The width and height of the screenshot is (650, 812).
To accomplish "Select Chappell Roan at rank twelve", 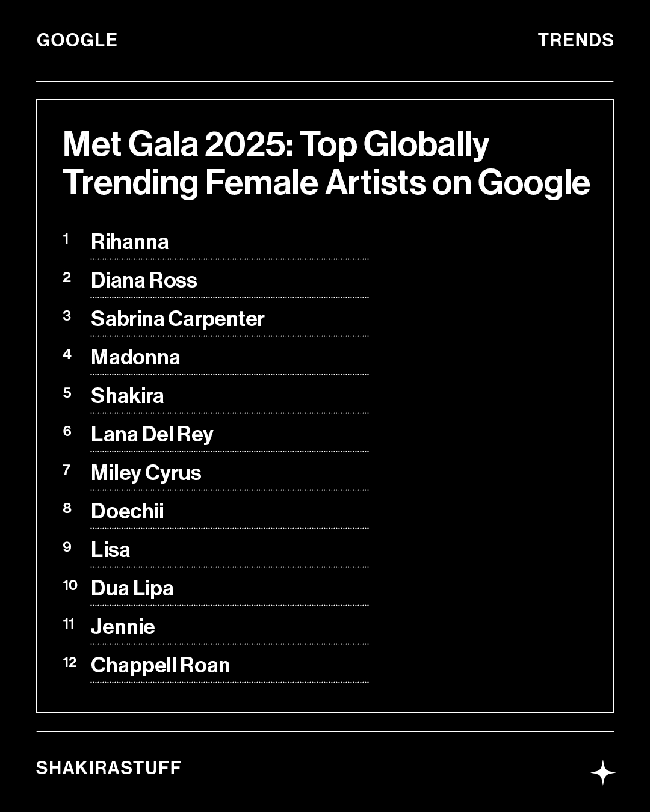I will 160,665.
